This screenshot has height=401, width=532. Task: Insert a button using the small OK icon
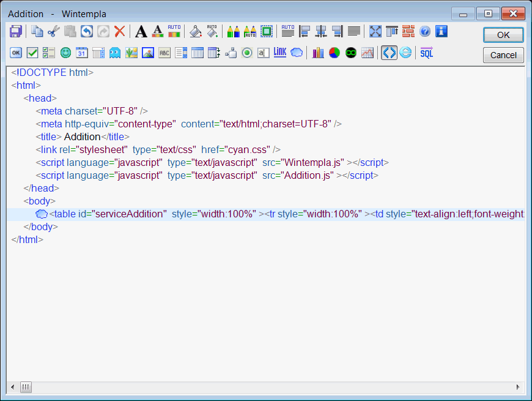point(16,53)
